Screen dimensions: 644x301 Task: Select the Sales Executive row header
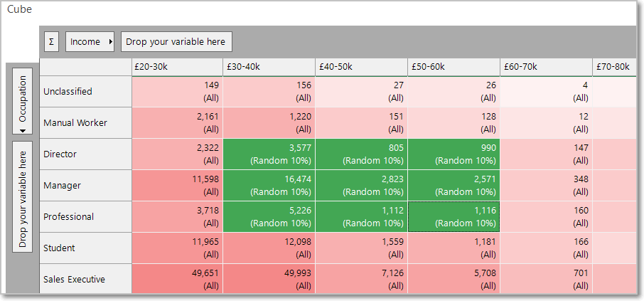click(86, 279)
